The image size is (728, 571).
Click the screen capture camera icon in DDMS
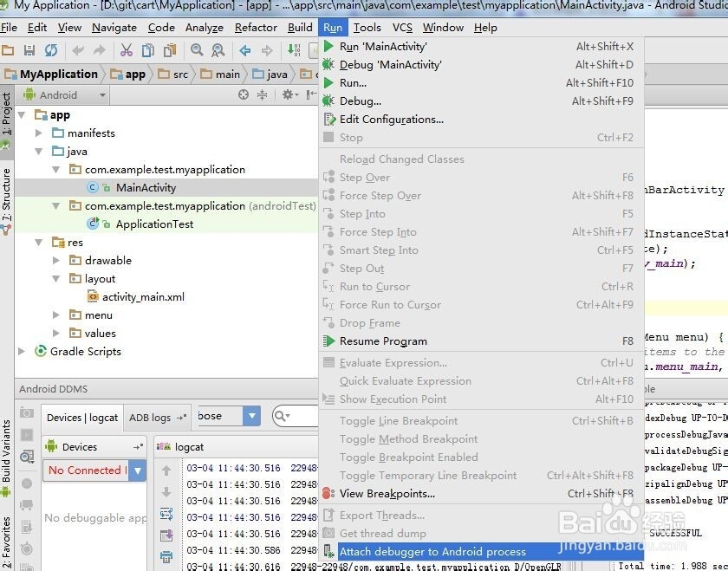point(27,412)
